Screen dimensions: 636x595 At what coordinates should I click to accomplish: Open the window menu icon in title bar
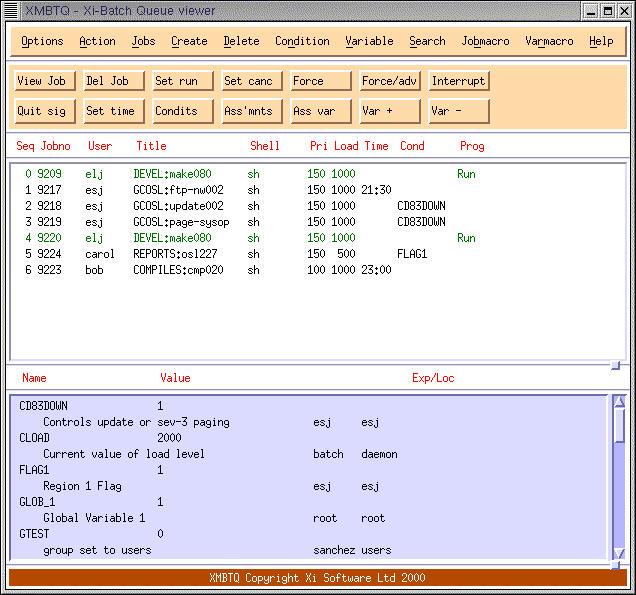[11, 11]
